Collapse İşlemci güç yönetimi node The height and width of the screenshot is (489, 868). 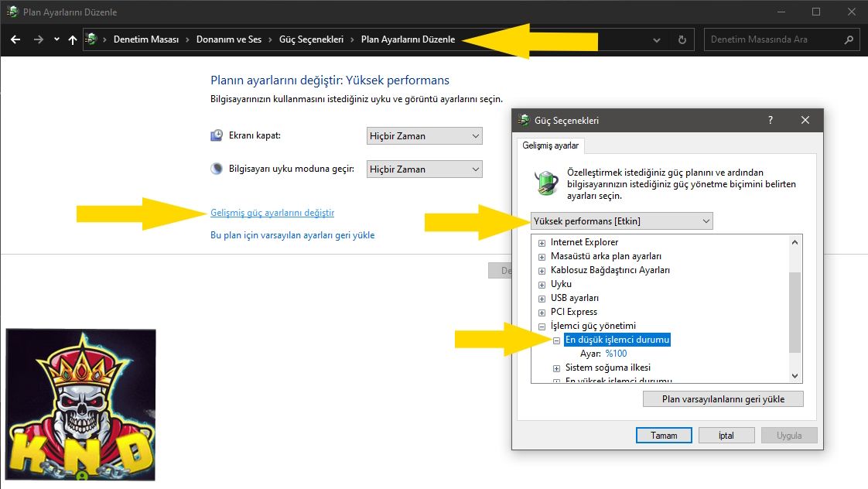pyautogui.click(x=542, y=327)
